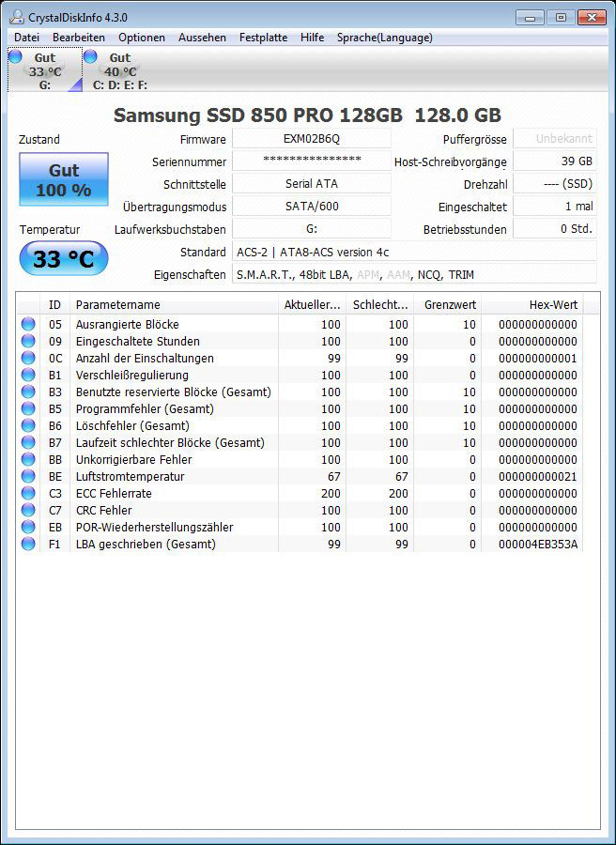Click the masked Seriennummer field
The width and height of the screenshot is (616, 845).
point(312,161)
